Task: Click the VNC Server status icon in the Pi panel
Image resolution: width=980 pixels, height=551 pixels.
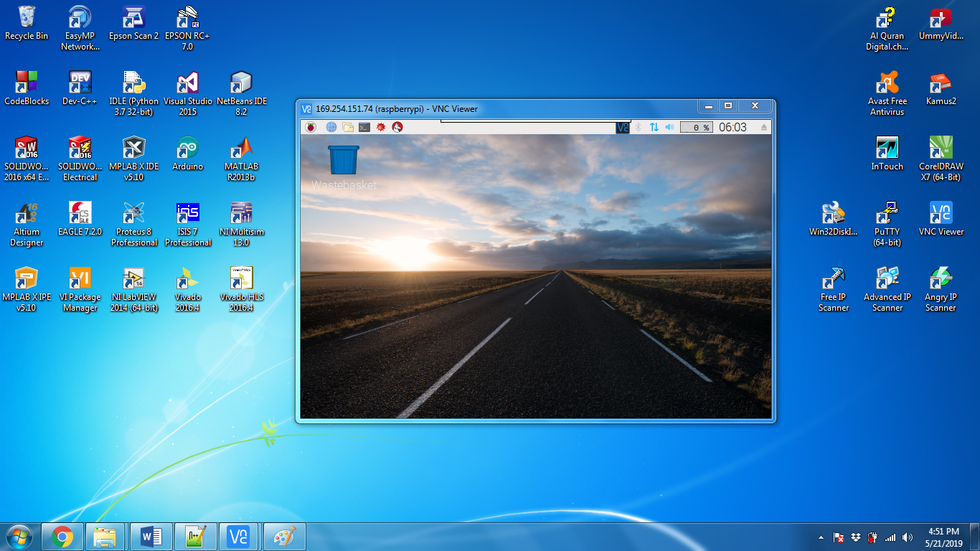Action: [x=621, y=127]
